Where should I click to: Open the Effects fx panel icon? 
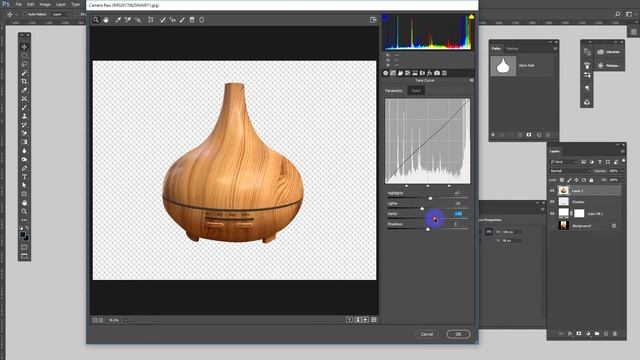pyautogui.click(x=429, y=73)
